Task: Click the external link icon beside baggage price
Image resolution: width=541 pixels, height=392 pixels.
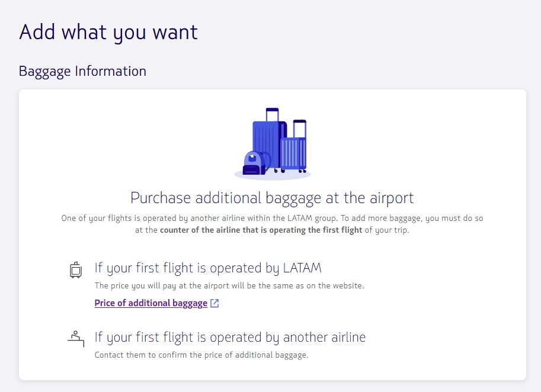Action: [215, 303]
